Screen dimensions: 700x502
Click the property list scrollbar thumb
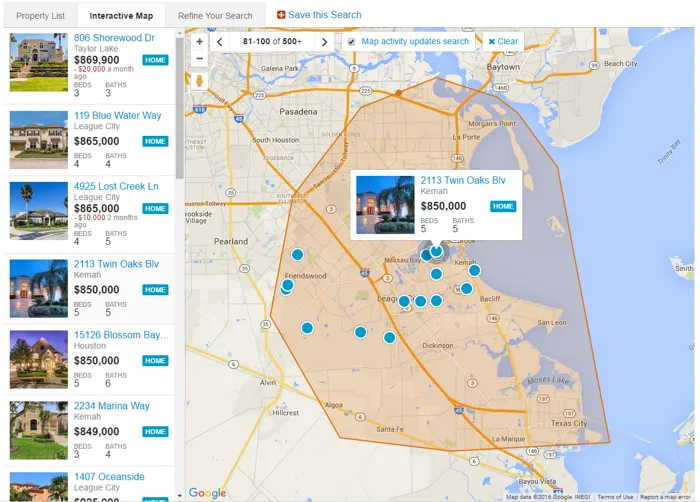click(x=179, y=109)
